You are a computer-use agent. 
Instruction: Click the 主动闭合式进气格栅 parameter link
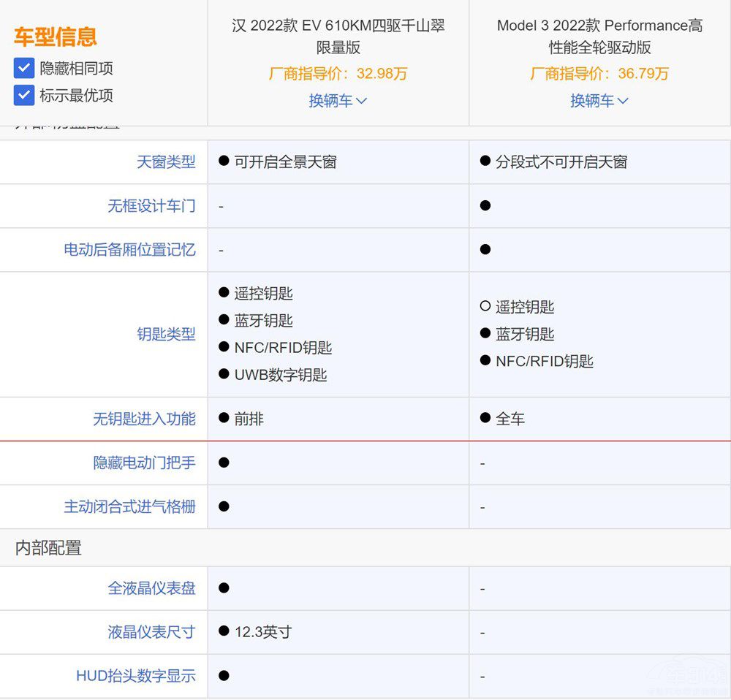coord(129,507)
